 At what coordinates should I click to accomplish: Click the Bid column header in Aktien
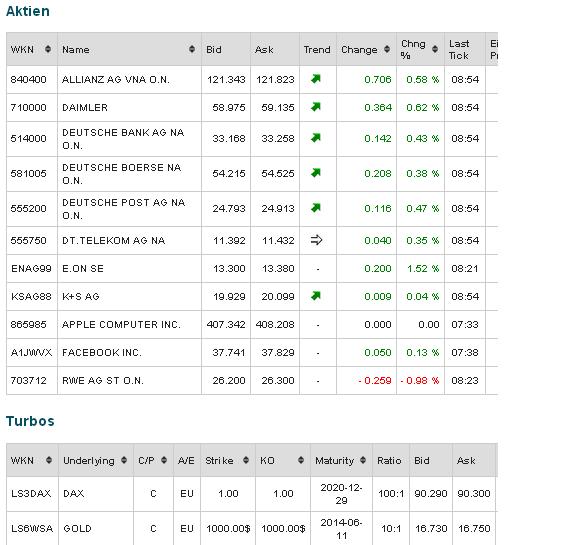click(226, 49)
